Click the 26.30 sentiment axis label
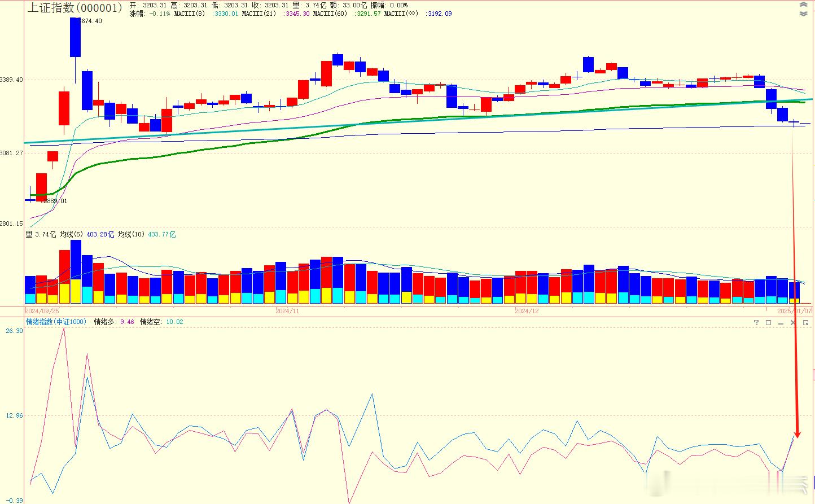The image size is (815, 504). pos(15,331)
